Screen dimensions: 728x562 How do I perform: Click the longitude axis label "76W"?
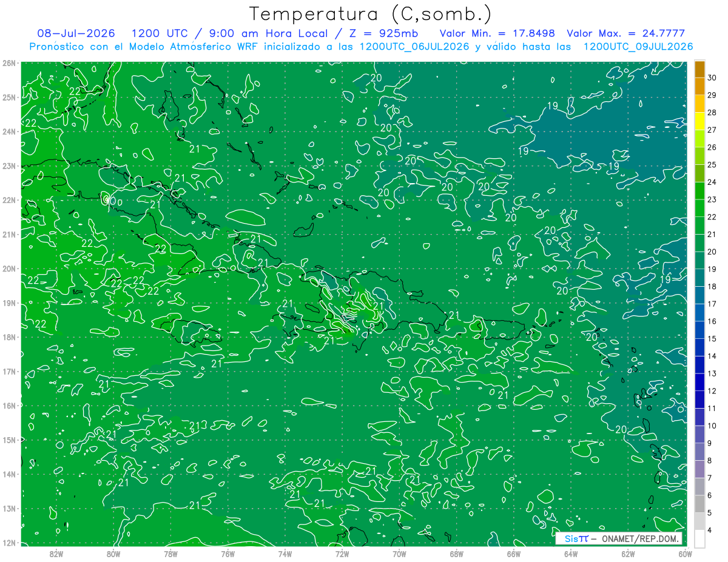point(227,554)
